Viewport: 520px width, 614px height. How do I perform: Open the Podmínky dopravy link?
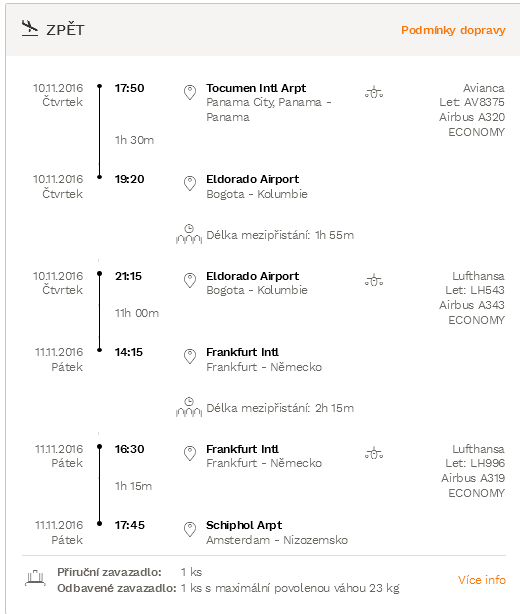[453, 30]
